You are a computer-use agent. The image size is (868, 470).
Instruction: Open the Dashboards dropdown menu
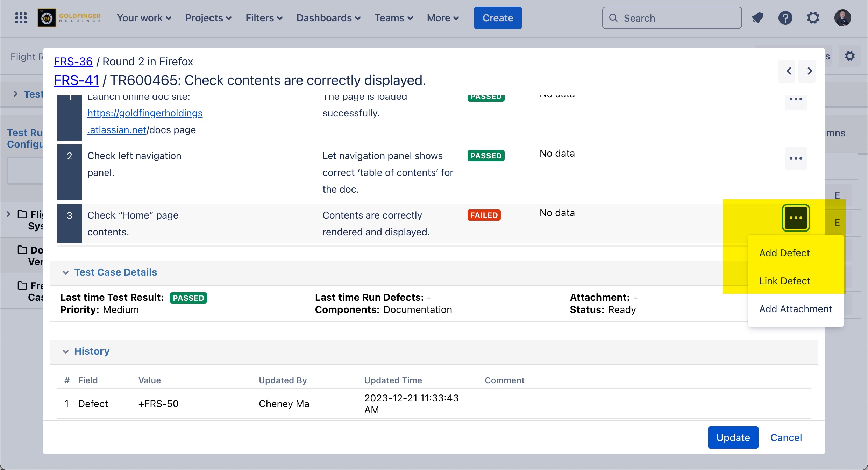(328, 18)
